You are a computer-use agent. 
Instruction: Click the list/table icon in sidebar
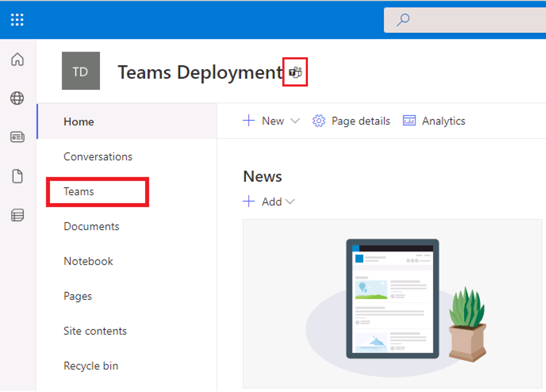(17, 212)
